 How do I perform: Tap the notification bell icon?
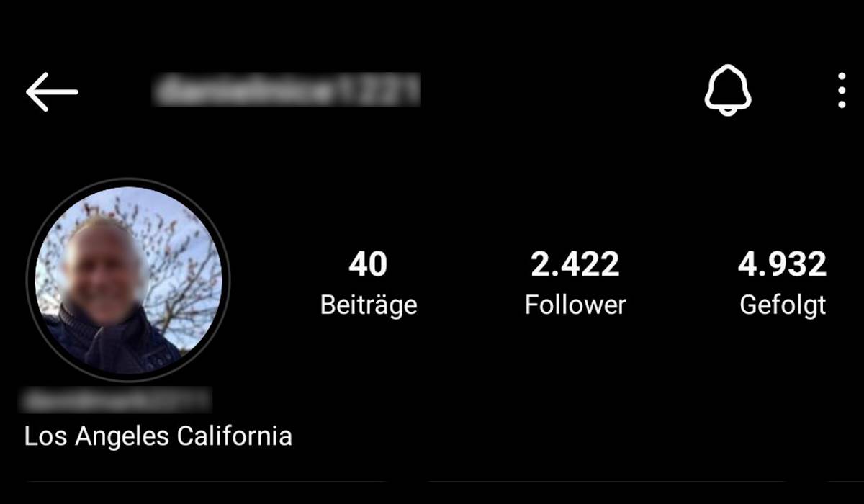pos(727,90)
